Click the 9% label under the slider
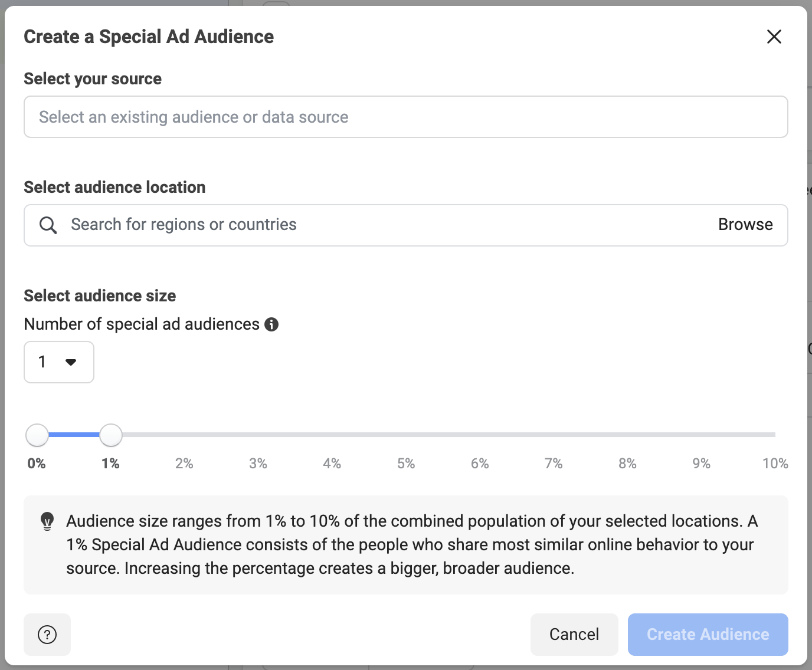Screen dimensions: 812x670 click(701, 464)
